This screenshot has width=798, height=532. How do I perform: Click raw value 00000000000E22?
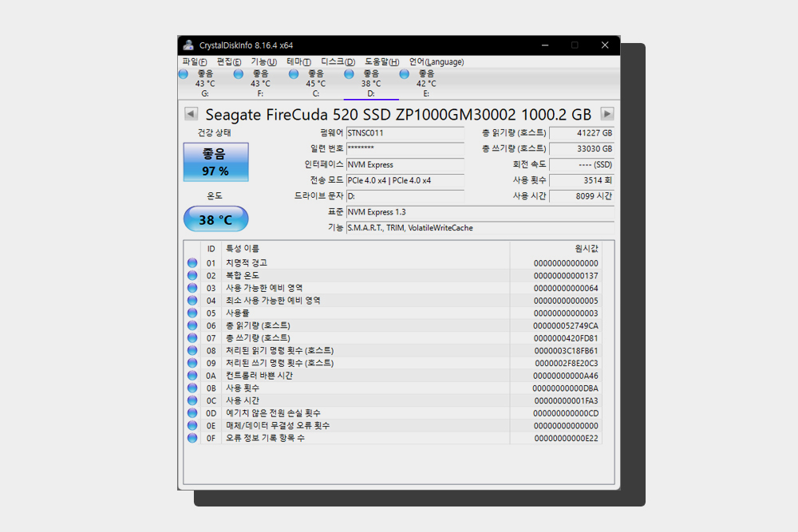pyautogui.click(x=566, y=439)
